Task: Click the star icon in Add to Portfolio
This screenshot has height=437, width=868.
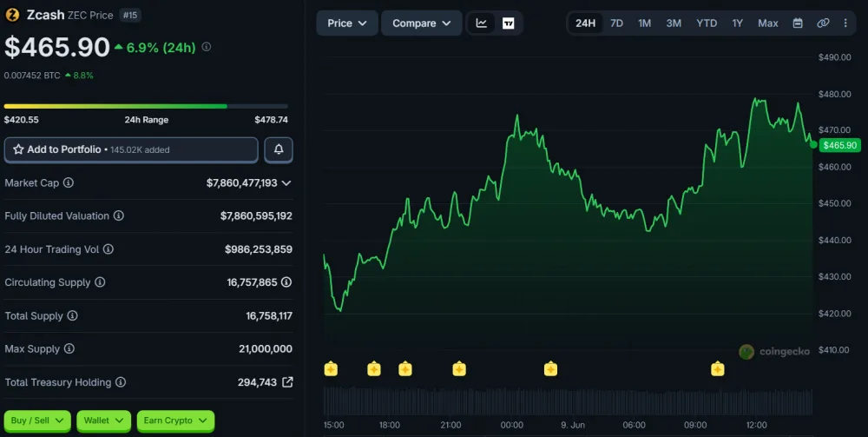Action: (x=18, y=149)
